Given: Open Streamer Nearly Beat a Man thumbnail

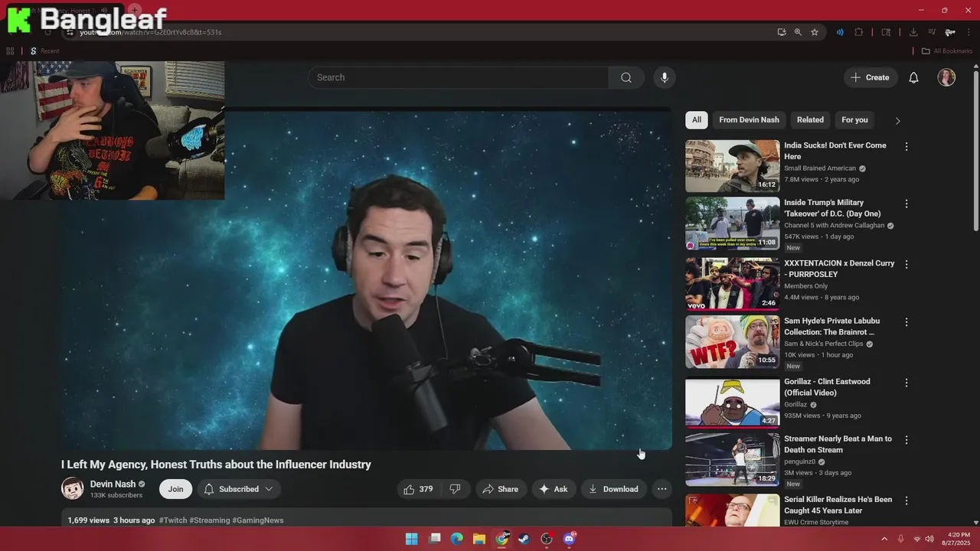Looking at the screenshot, I should (x=733, y=459).
